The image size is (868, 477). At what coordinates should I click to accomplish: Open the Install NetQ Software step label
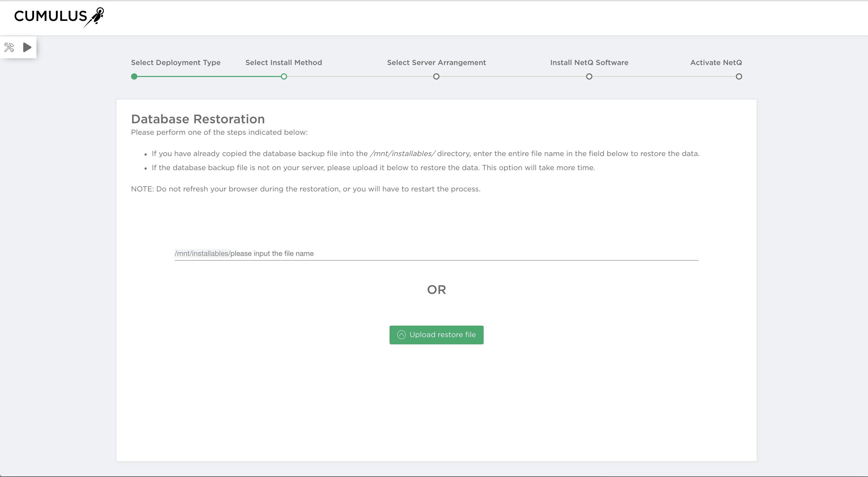click(589, 62)
